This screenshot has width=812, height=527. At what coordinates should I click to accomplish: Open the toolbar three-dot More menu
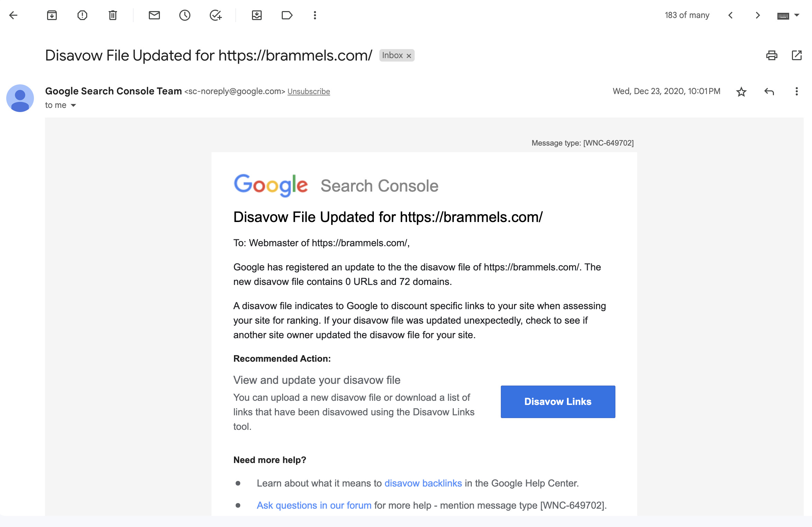(315, 15)
